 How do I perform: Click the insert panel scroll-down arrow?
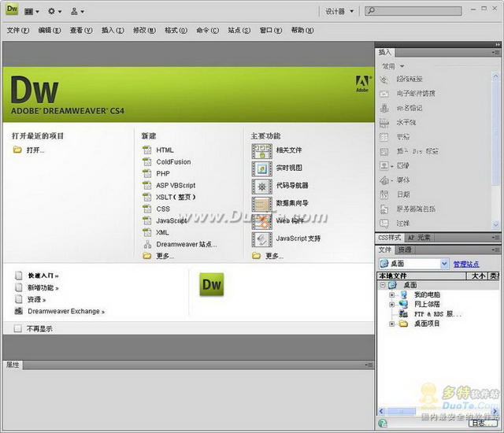point(495,225)
